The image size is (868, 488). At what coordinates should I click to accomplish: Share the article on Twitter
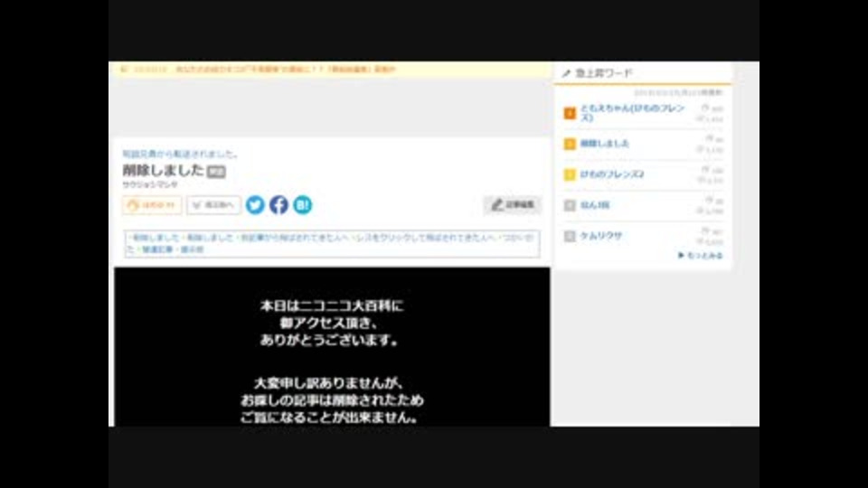255,205
